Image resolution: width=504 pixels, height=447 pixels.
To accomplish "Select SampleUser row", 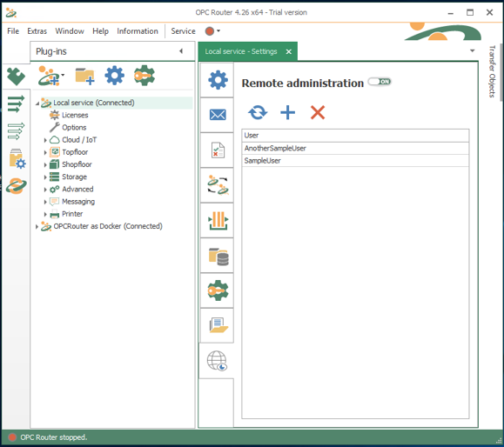I will [355, 161].
